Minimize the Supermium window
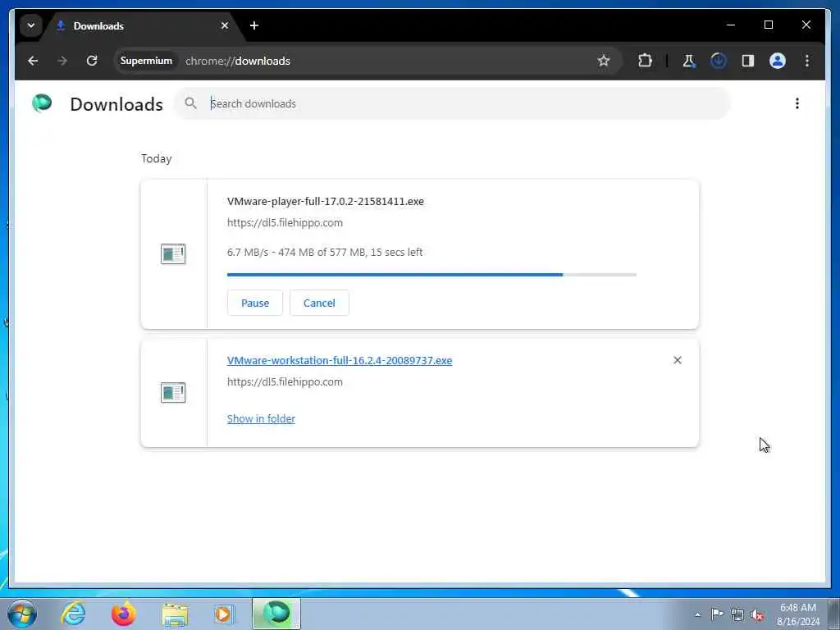Screen dimensions: 840x630 [x=731, y=25]
